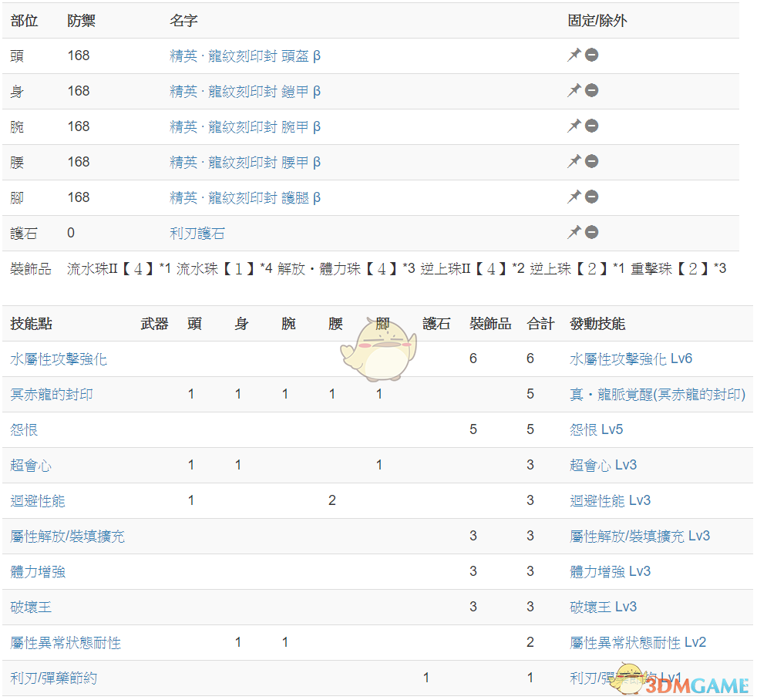Screen dimensions: 757x700
Task: Click the exclude icon for the 護石 row
Action: pos(591,233)
